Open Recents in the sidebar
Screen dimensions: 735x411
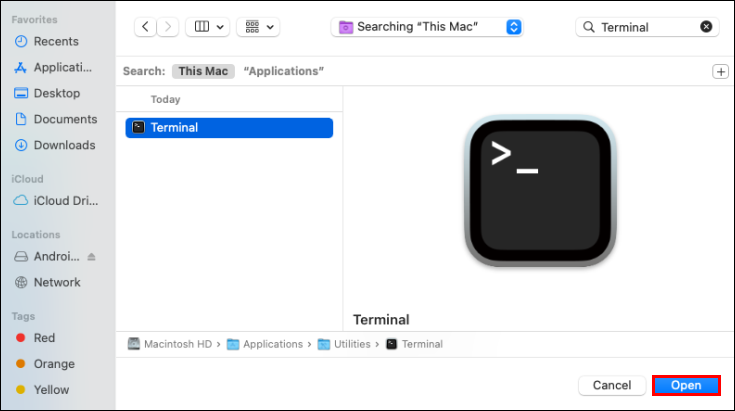click(x=47, y=41)
